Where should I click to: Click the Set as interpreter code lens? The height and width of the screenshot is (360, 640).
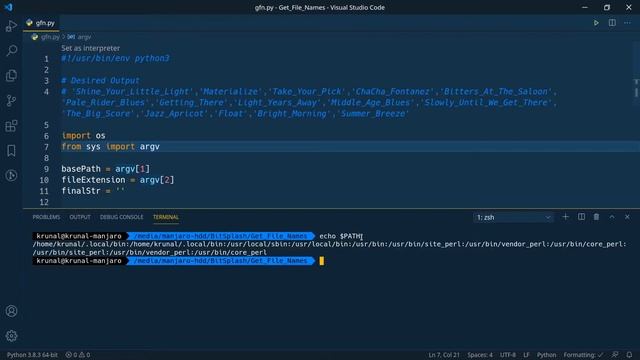point(91,48)
